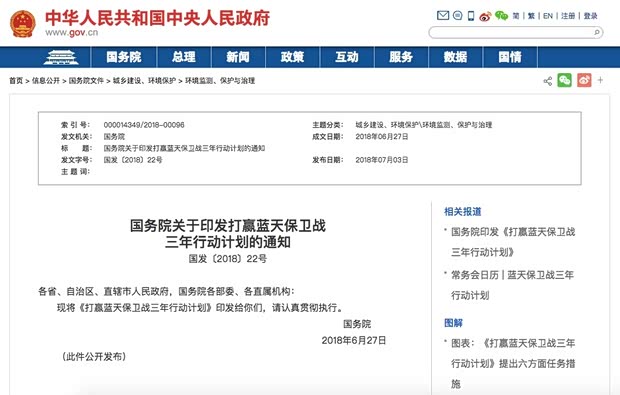
Task: Open the 政策 nav menu
Action: (293, 57)
